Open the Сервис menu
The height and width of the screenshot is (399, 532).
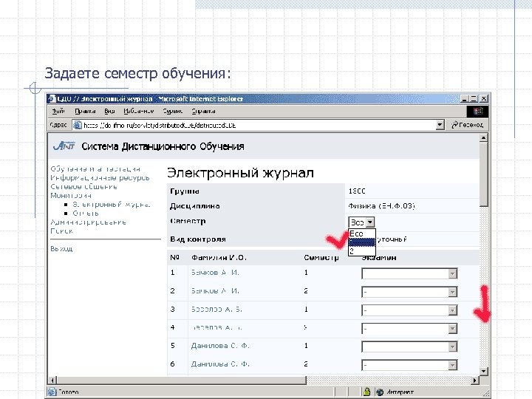(172, 112)
